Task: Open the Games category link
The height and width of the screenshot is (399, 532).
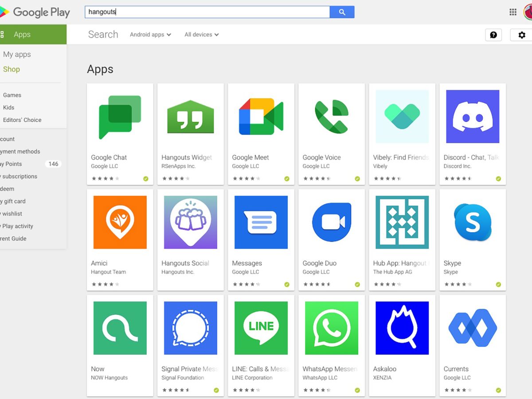Action: (12, 95)
